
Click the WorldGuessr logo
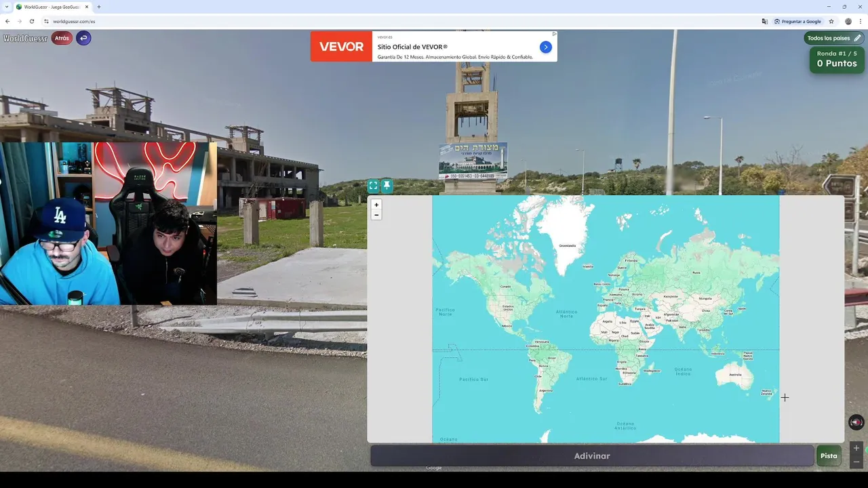click(x=26, y=39)
